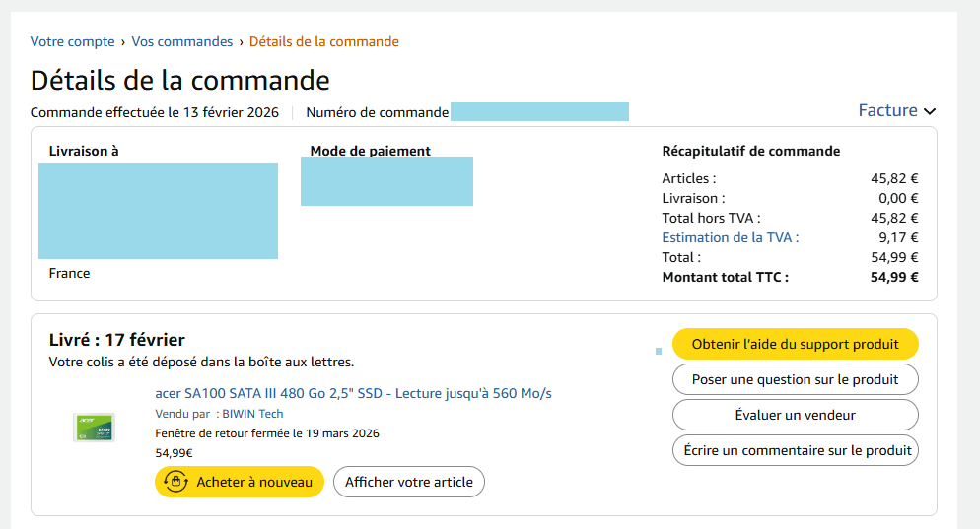
Task: Click Poser une question sur le produit
Action: 795,379
